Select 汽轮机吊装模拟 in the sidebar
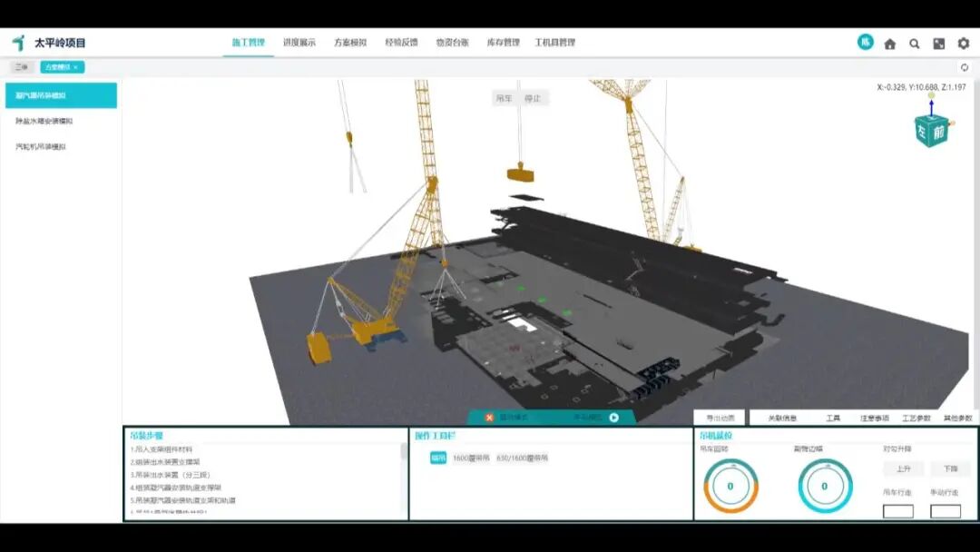Viewport: 980px width, 552px height. coord(41,146)
